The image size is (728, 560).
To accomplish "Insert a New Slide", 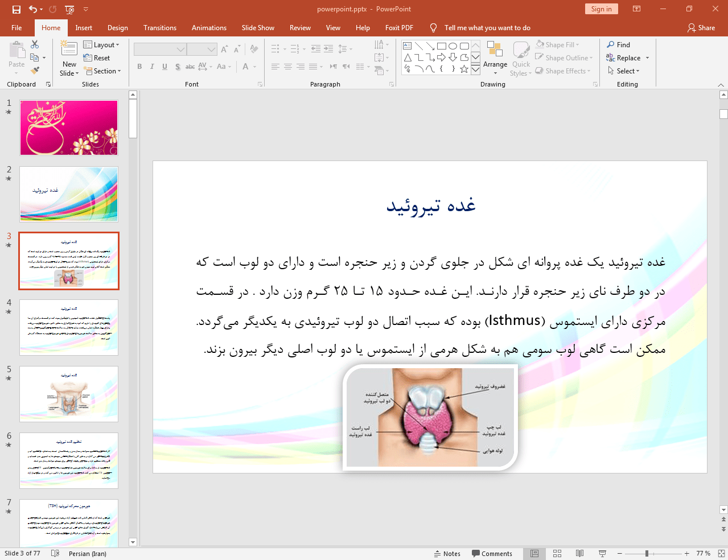I will point(69,59).
